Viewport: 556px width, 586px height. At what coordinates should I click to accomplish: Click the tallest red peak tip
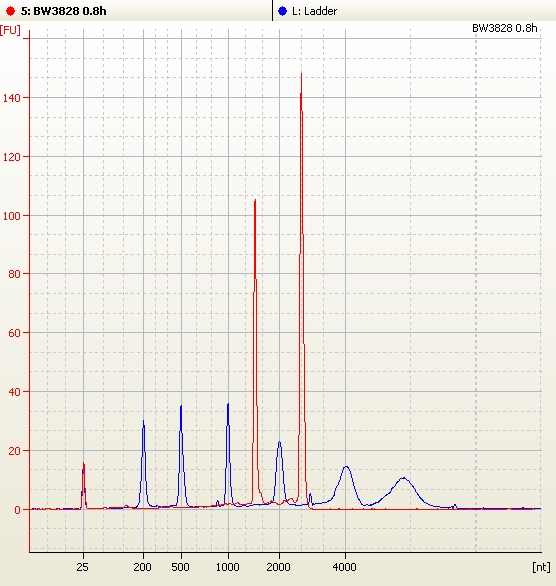click(x=302, y=75)
